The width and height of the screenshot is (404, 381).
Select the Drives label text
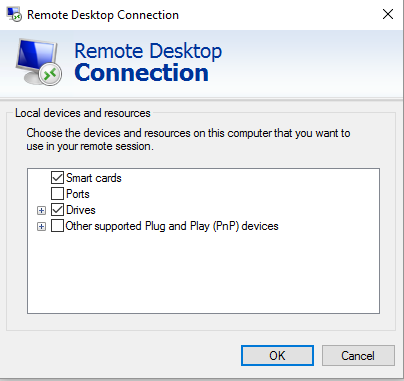81,210
